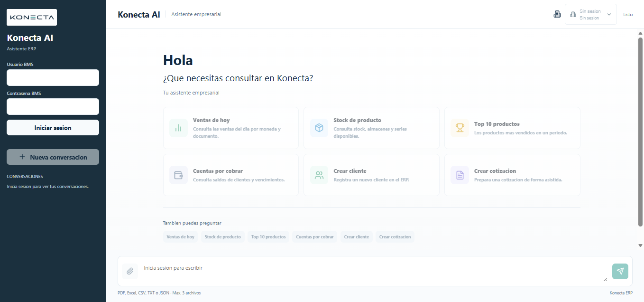This screenshot has height=302, width=644.
Task: Click the plus icon in Nueva conversacion
Action: (x=22, y=157)
